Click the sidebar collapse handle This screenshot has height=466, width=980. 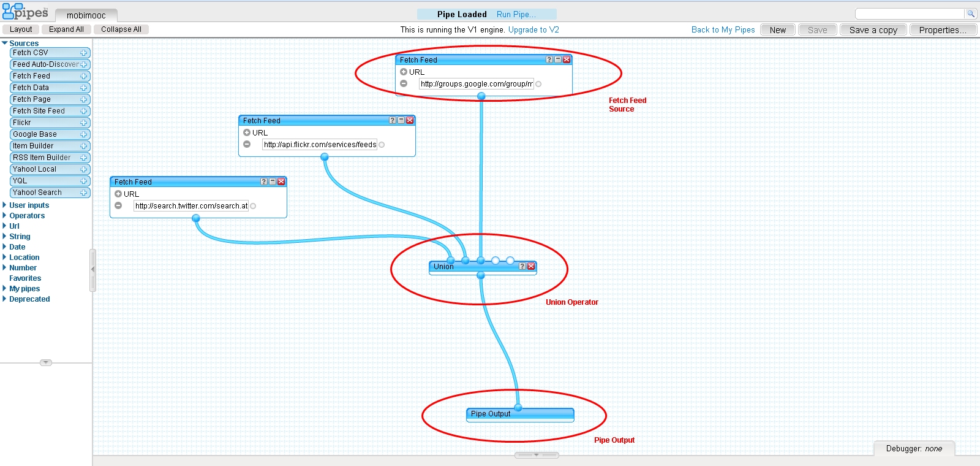click(x=93, y=270)
